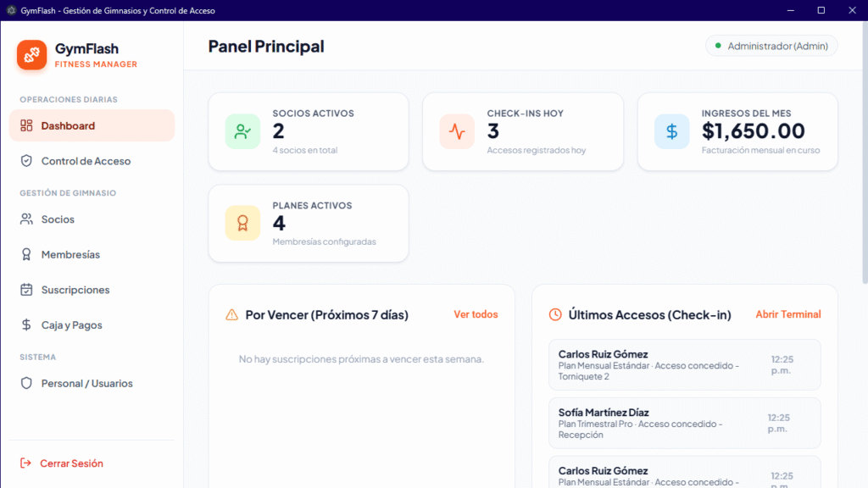Click the green status dot beside Administrador
The width and height of the screenshot is (868, 488).
[x=718, y=46]
